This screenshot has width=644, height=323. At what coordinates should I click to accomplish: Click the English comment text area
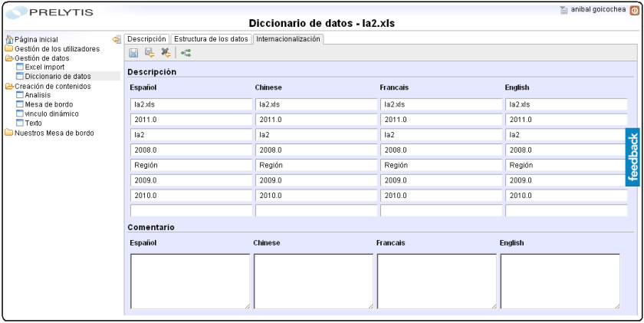(x=560, y=281)
